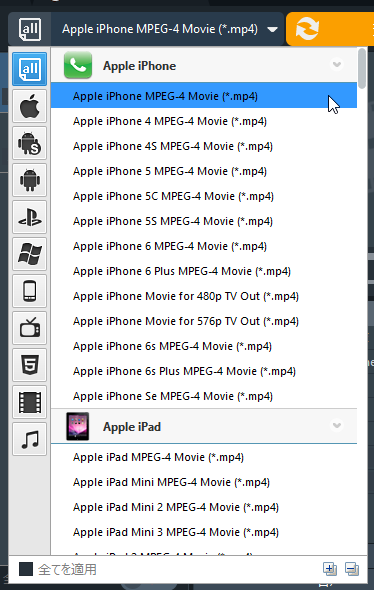Toggle the 全てを適用 checkbox
The height and width of the screenshot is (590, 374).
coord(26,569)
